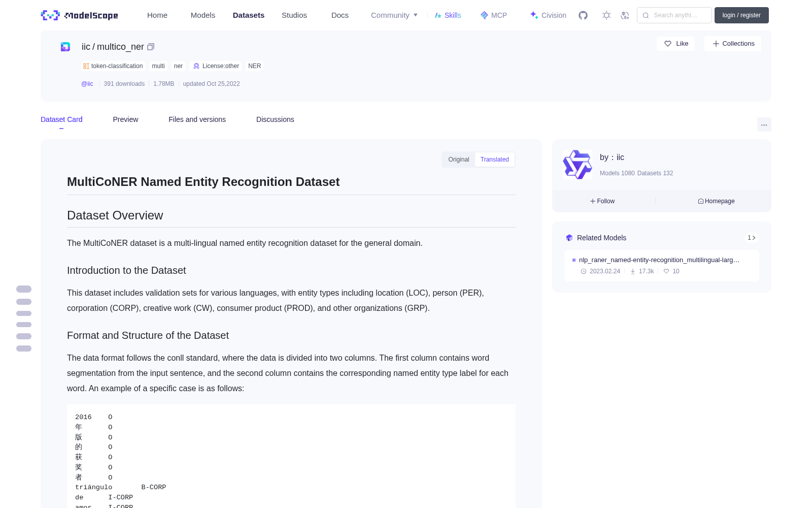
Task: Switch card view to Original
Action: tap(459, 160)
